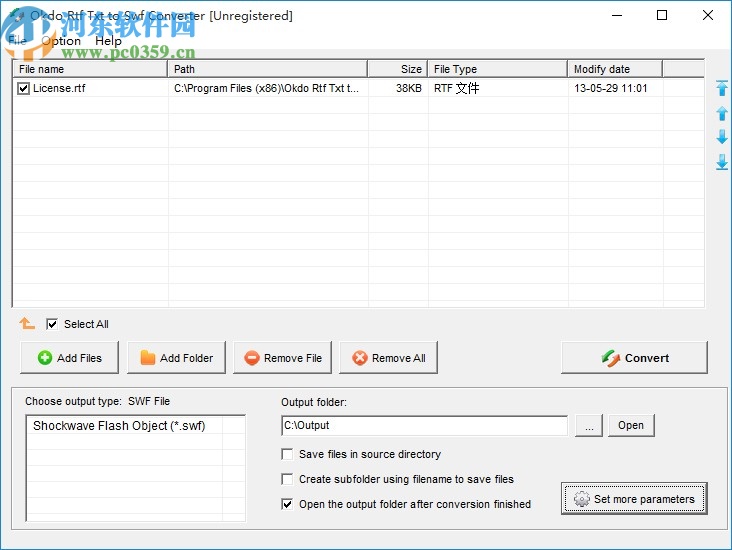The height and width of the screenshot is (550, 732).
Task: Click the Add Folder button
Action: [x=176, y=358]
